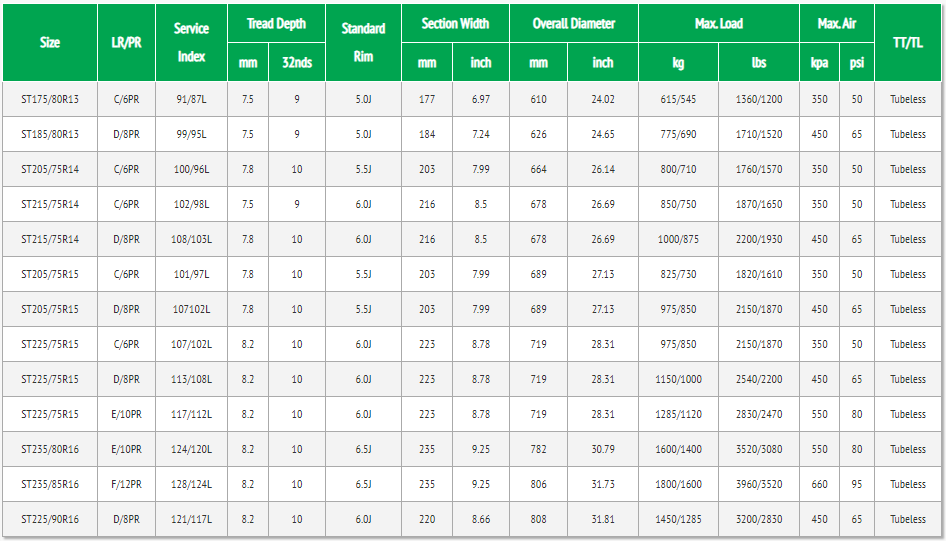946x541 pixels.
Task: Click the Section Width header
Action: [455, 23]
